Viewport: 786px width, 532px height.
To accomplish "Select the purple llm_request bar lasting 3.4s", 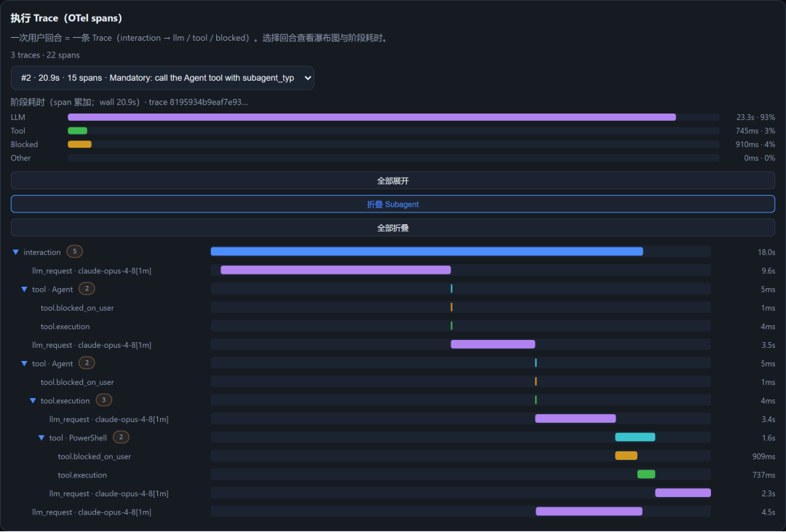I will (x=576, y=418).
